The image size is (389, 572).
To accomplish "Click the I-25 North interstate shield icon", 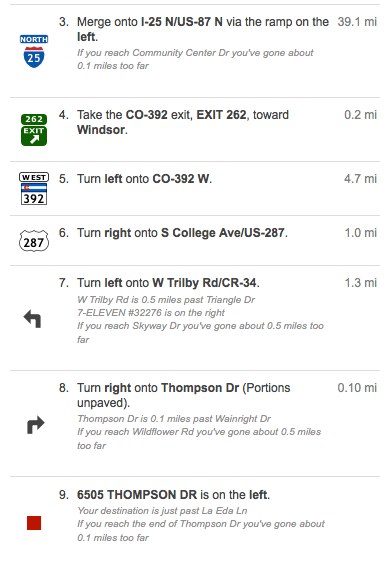I will [34, 51].
